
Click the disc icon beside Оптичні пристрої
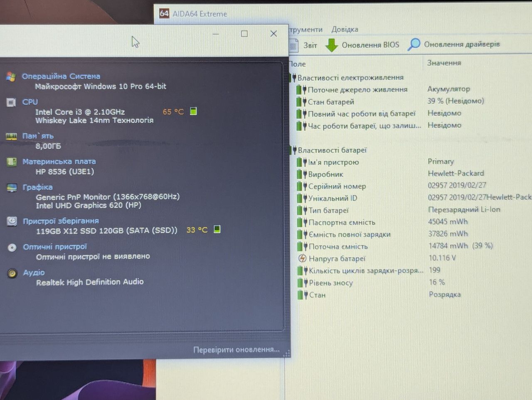click(x=12, y=248)
